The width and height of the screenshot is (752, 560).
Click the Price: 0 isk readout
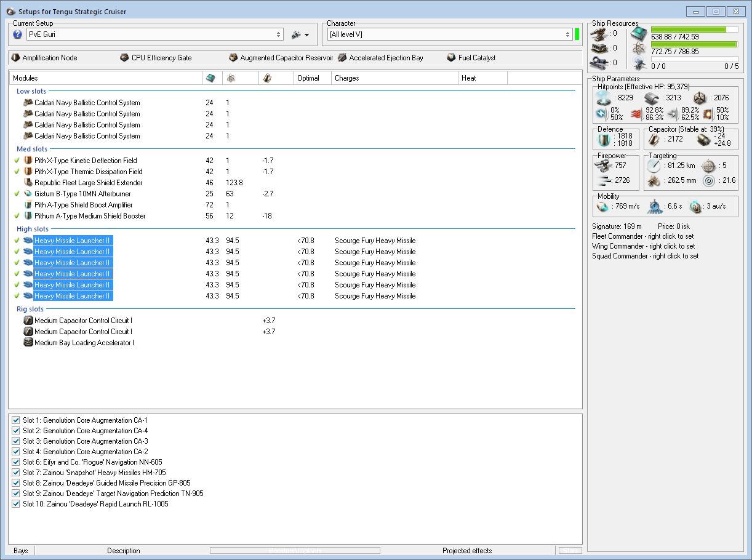674,226
